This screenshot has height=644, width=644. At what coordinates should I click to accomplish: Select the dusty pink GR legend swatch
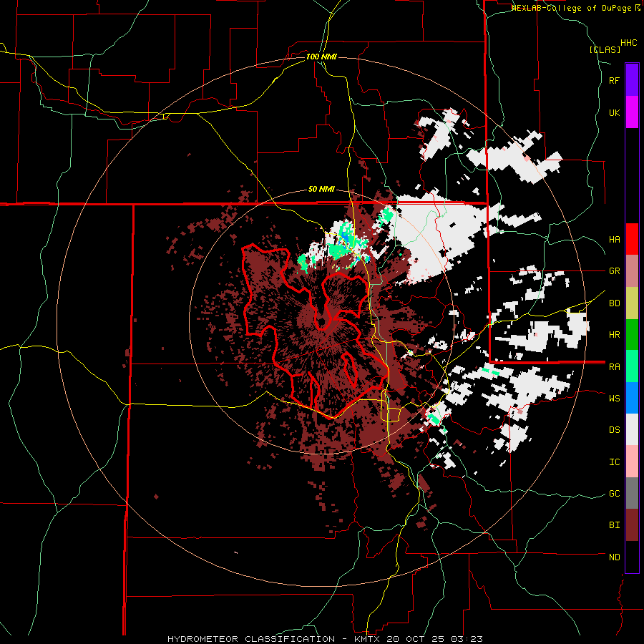coord(632,271)
